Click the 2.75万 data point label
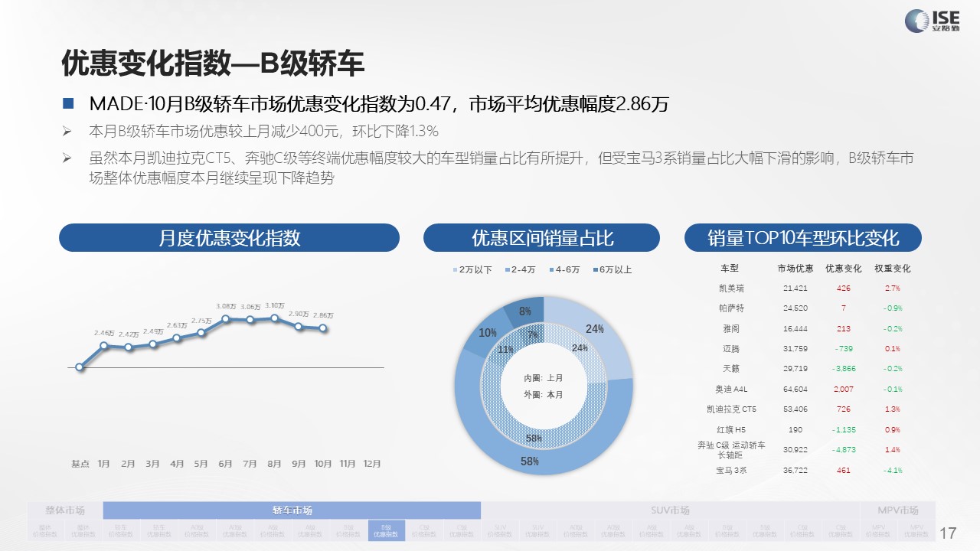The height and width of the screenshot is (551, 980). pos(201,321)
